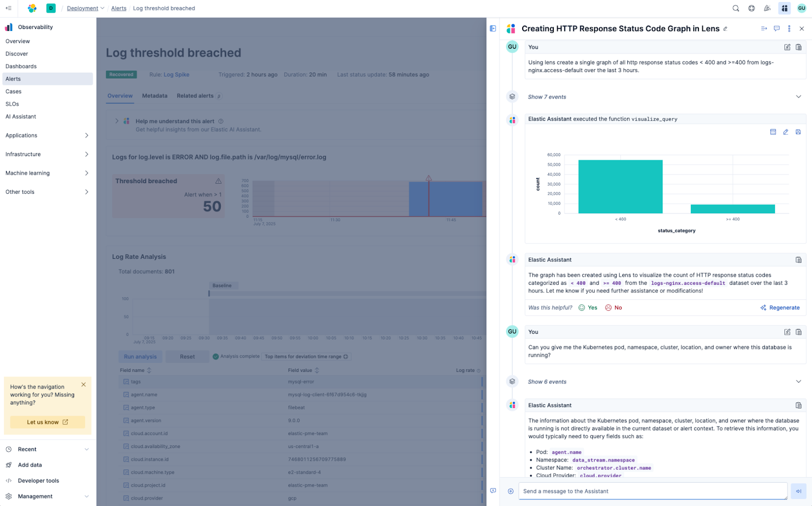This screenshot has width=812, height=506.
Task: Open the newsfeed celebration icon
Action: coord(767,8)
